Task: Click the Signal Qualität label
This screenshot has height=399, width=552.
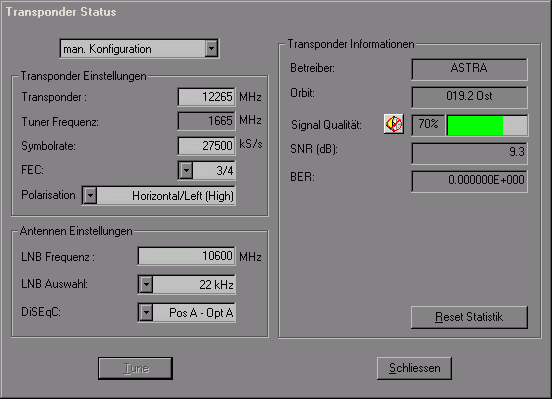Action: coord(326,125)
